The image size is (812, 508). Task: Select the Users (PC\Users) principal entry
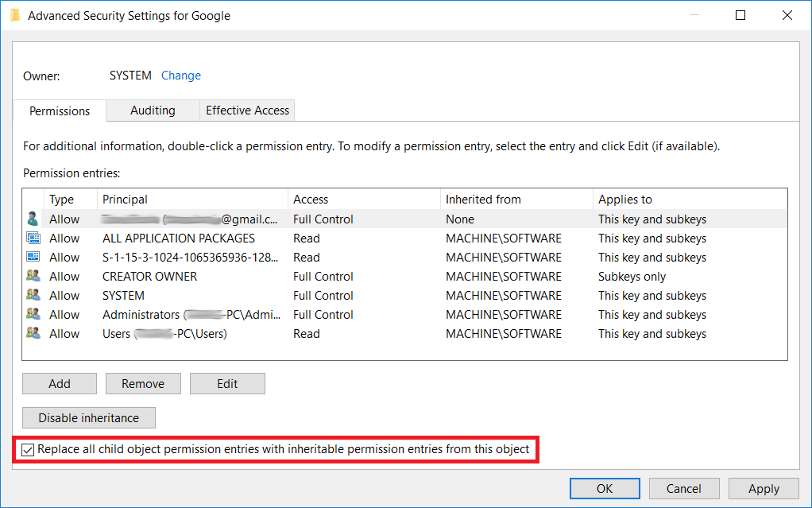pos(164,334)
